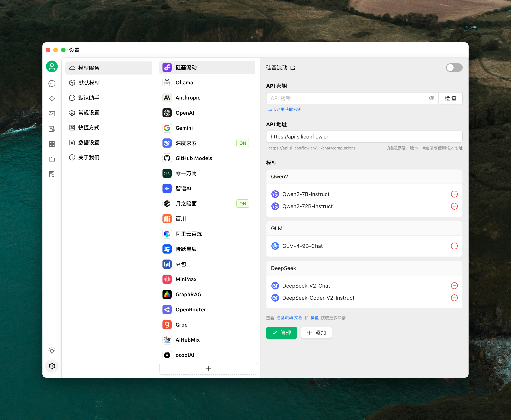Image resolution: width=511 pixels, height=420 pixels.
Task: Select the Anthropic provider
Action: coord(207,98)
